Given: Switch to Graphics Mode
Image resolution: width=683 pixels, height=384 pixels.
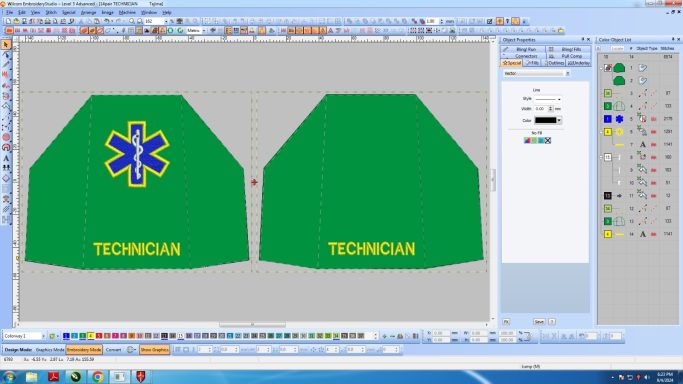Looking at the screenshot, I should coord(50,350).
